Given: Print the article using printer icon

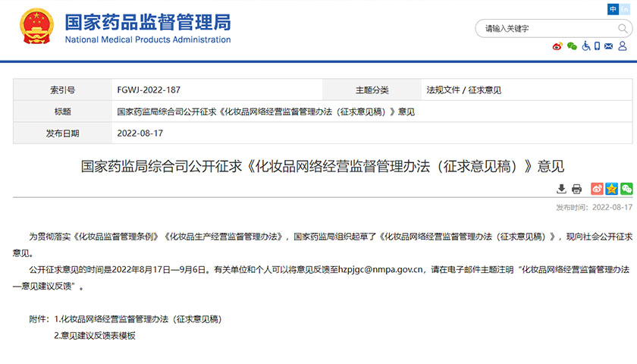Looking at the screenshot, I should coord(576,189).
